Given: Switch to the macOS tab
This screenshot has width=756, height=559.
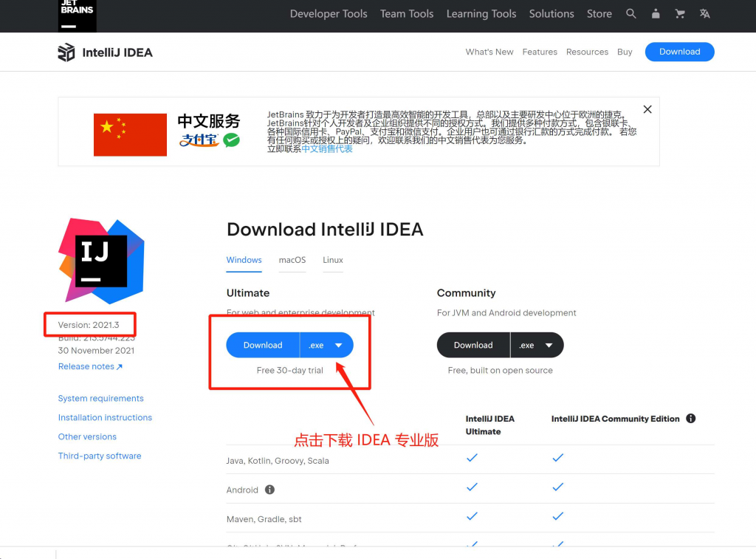Looking at the screenshot, I should [292, 260].
